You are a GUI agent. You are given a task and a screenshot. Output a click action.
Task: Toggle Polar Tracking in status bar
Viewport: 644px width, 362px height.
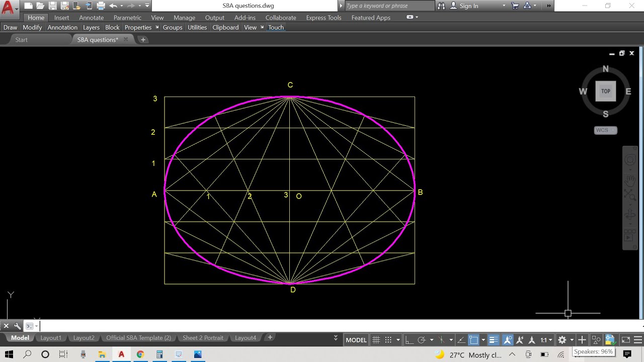(422, 340)
